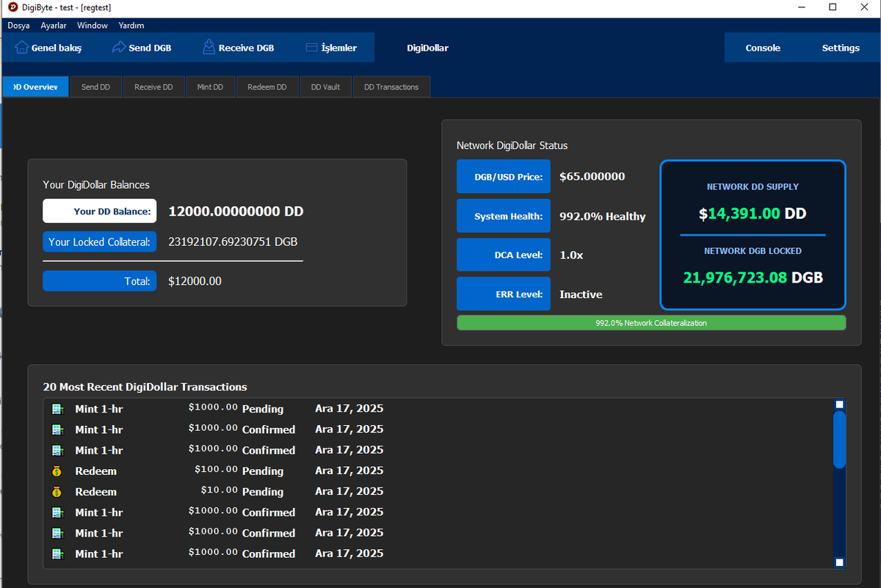
Task: Click the System Health label
Action: click(503, 216)
